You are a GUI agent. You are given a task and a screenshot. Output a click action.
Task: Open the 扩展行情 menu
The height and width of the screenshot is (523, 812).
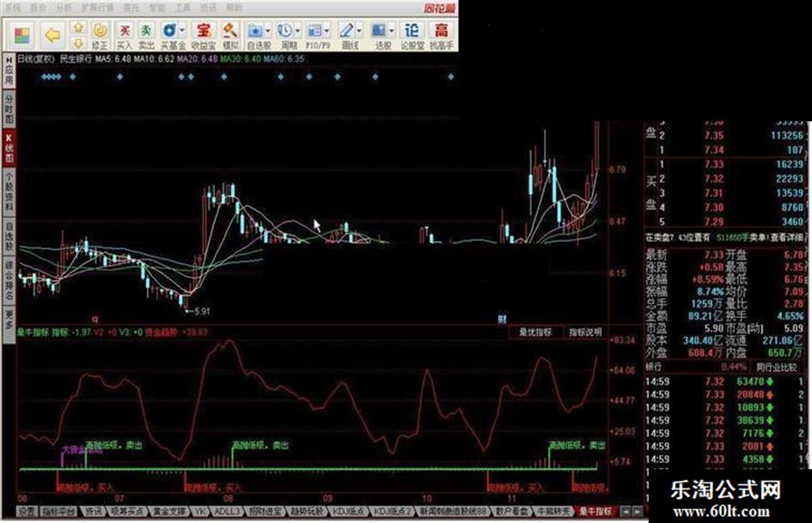(x=97, y=8)
